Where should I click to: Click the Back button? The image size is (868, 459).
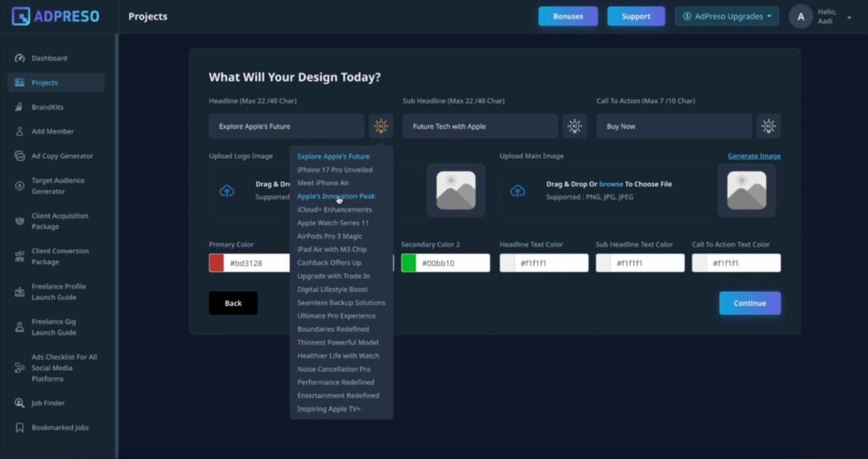tap(233, 303)
